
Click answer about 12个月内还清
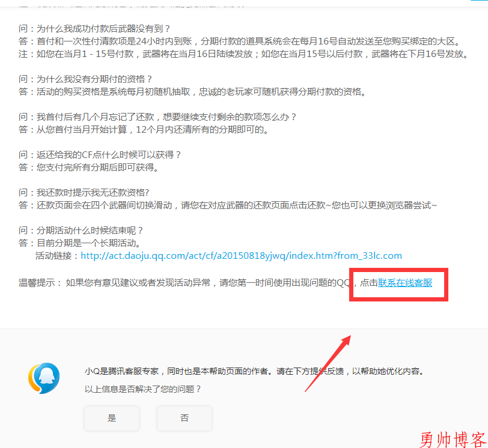pyautogui.click(x=144, y=129)
